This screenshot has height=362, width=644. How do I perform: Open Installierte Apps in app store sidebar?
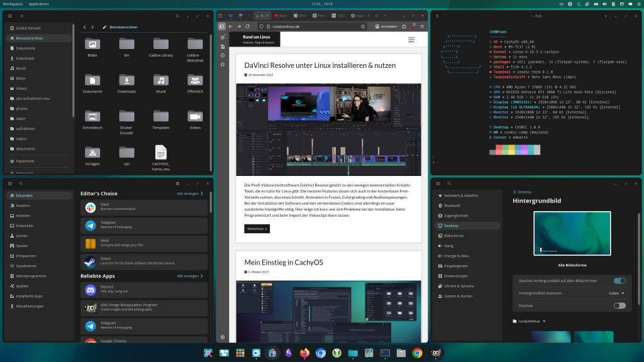point(30,296)
